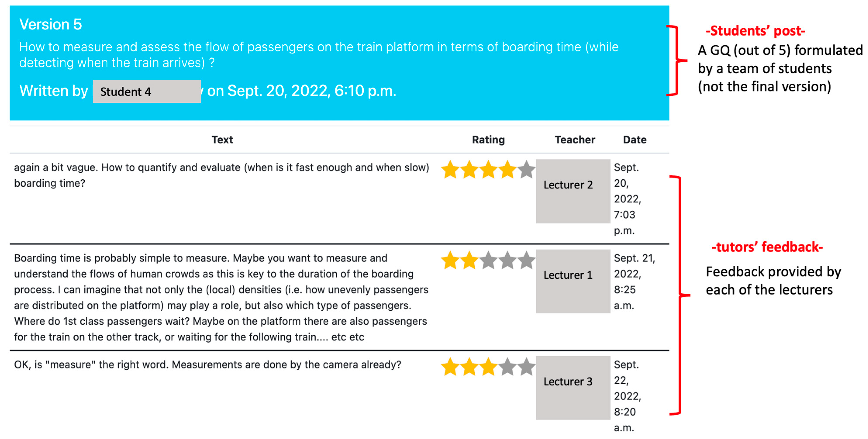Screen dimensions: 868x439
Task: Click the third grey star in Lecturer 1's rating
Action: (488, 260)
